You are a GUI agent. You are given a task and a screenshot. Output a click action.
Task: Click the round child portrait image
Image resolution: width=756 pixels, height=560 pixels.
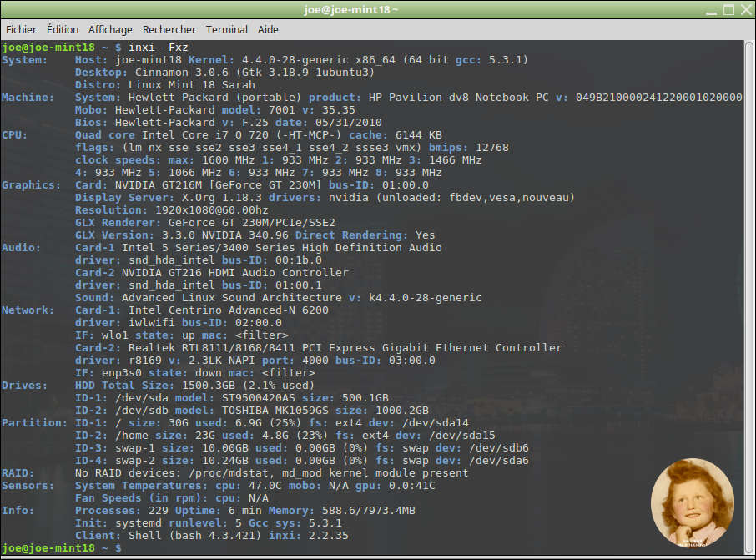click(693, 502)
